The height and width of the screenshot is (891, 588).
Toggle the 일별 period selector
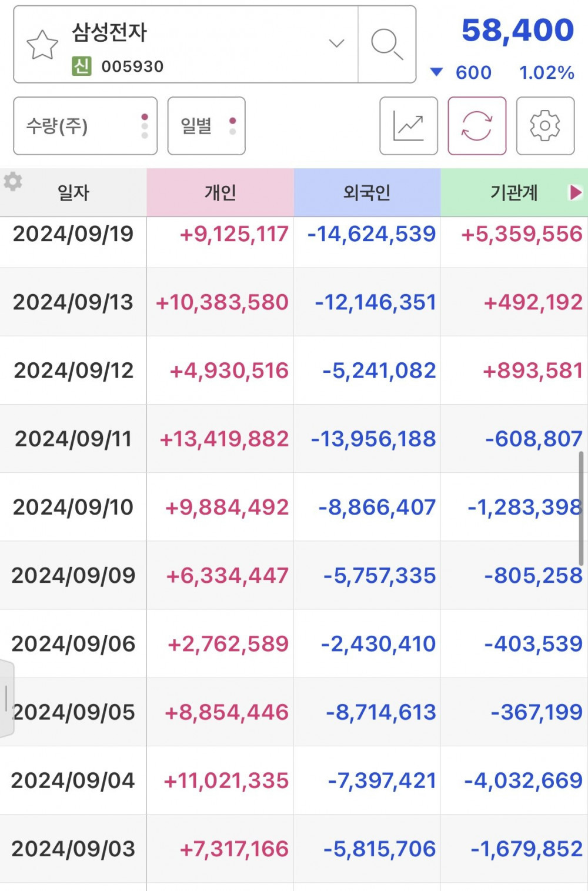pos(206,126)
